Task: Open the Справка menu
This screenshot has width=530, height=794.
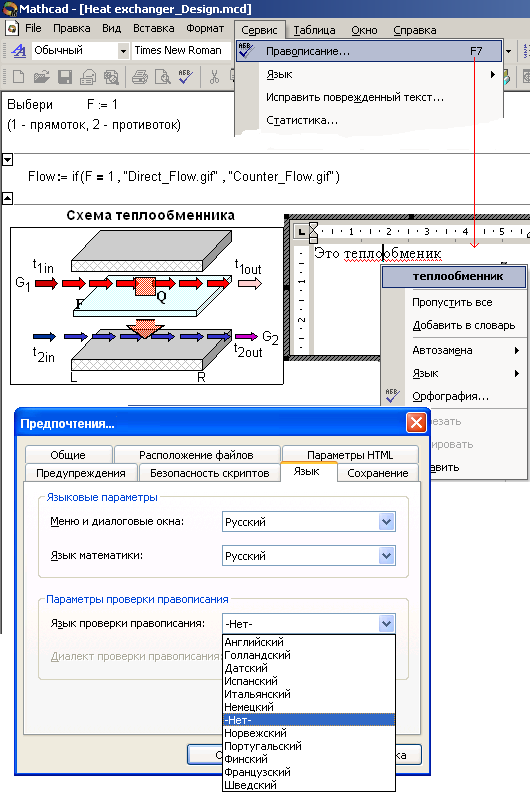Action: click(415, 30)
